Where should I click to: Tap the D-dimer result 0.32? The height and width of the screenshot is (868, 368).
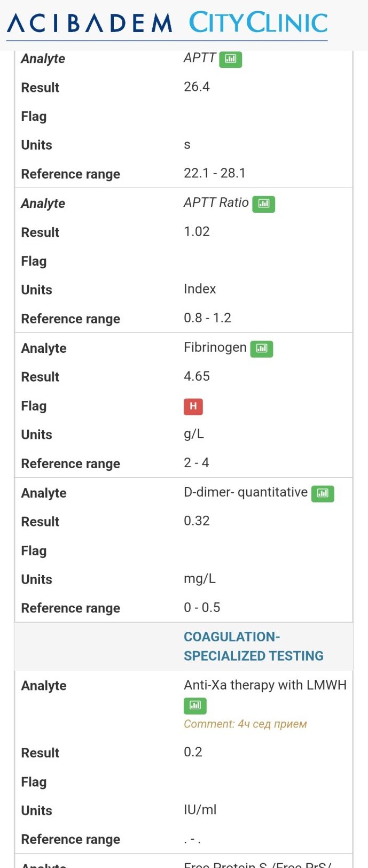[x=197, y=521]
